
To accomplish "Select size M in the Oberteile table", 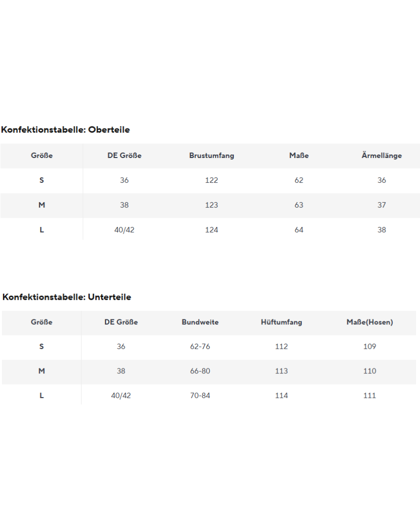I will point(42,205).
